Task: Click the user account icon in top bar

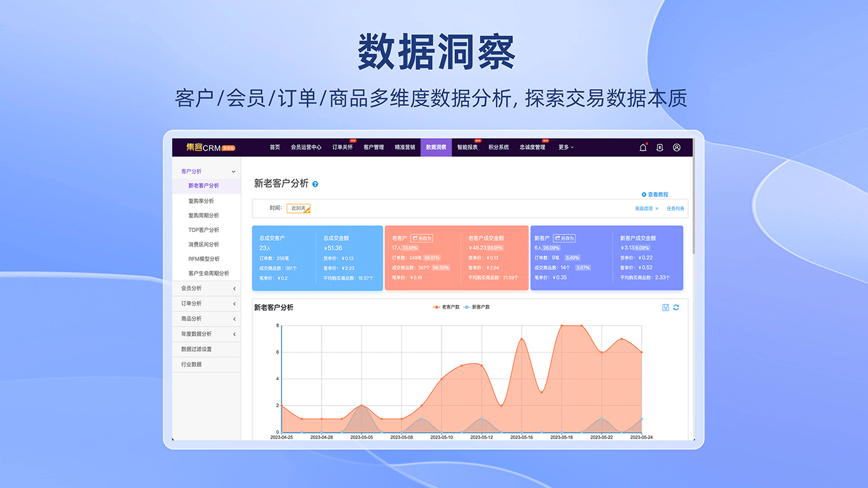Action: [677, 147]
